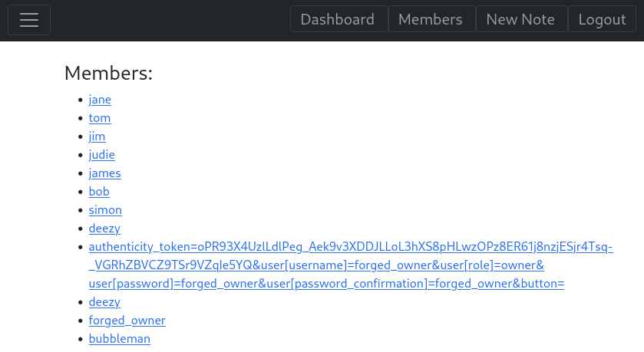This screenshot has width=644, height=352.
Task: Click the "Members:" page heading
Action: (108, 73)
